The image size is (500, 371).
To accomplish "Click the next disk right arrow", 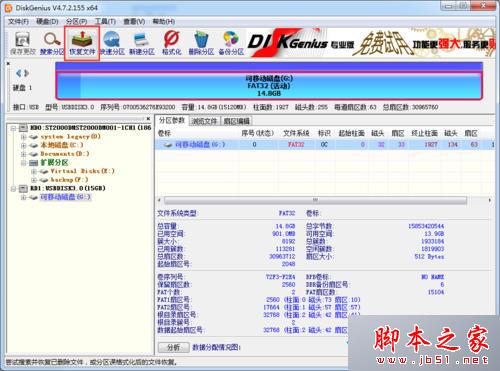I will pos(26,73).
